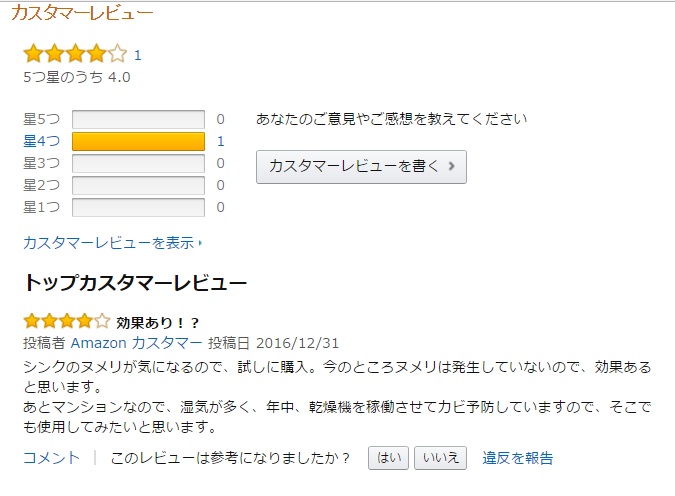
Task: Click the review count next to stars
Action: [138, 56]
